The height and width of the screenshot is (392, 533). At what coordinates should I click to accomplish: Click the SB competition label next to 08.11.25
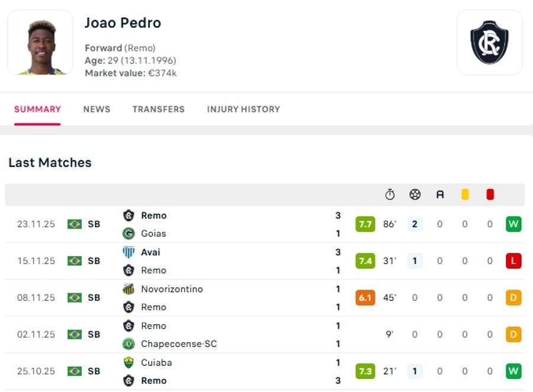(x=94, y=297)
